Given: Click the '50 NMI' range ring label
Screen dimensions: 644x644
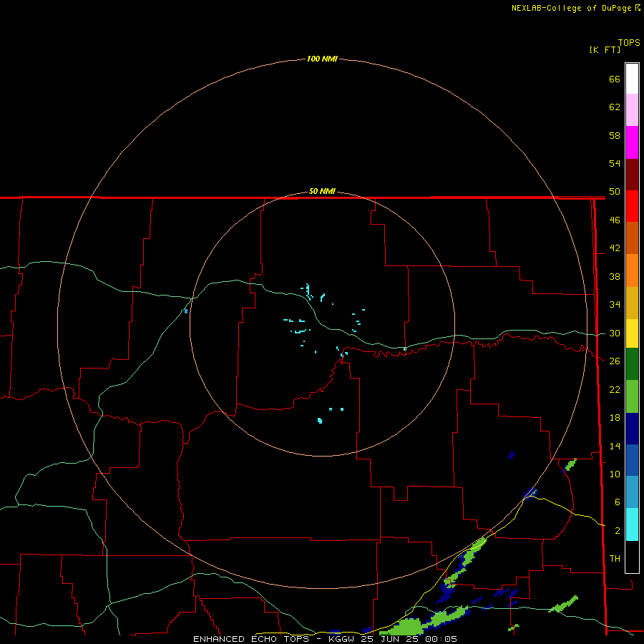Looking at the screenshot, I should [322, 191].
